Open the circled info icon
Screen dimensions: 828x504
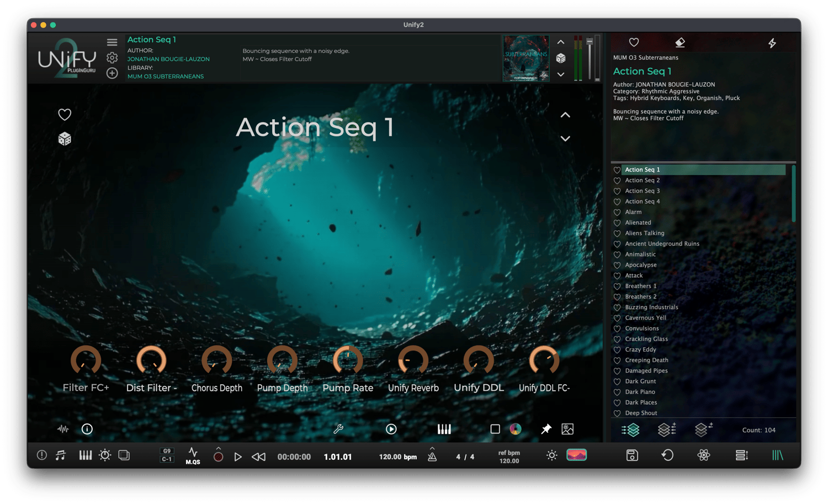[87, 429]
